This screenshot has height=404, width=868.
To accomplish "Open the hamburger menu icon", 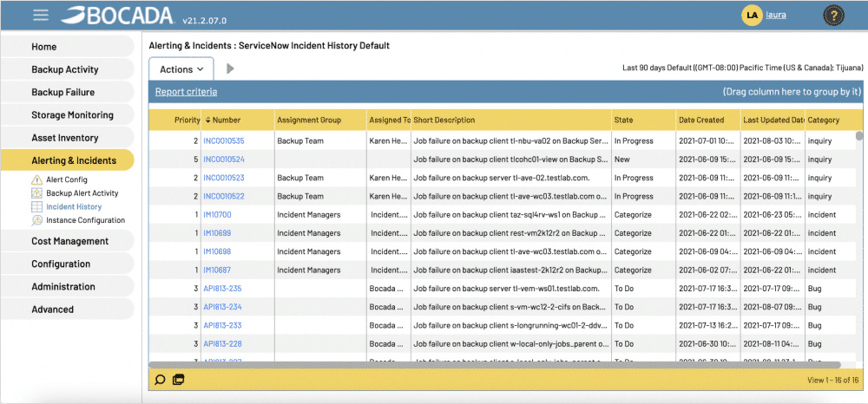I will [x=41, y=15].
